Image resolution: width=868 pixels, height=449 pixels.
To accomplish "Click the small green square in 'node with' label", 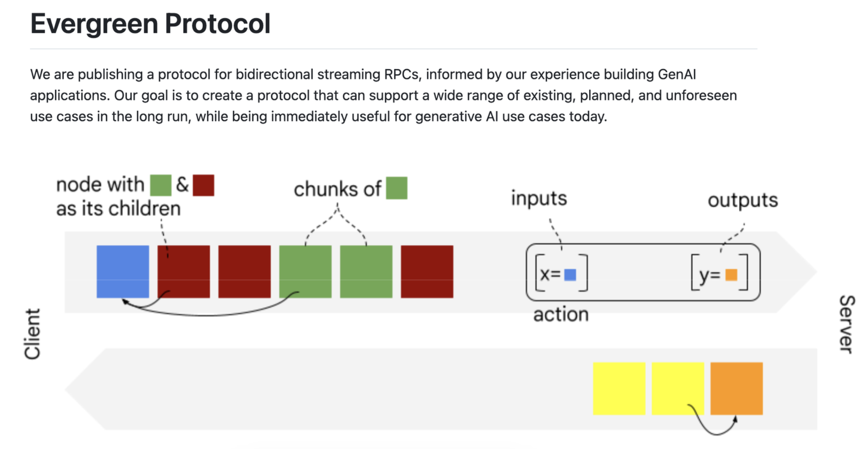I will pyautogui.click(x=161, y=185).
